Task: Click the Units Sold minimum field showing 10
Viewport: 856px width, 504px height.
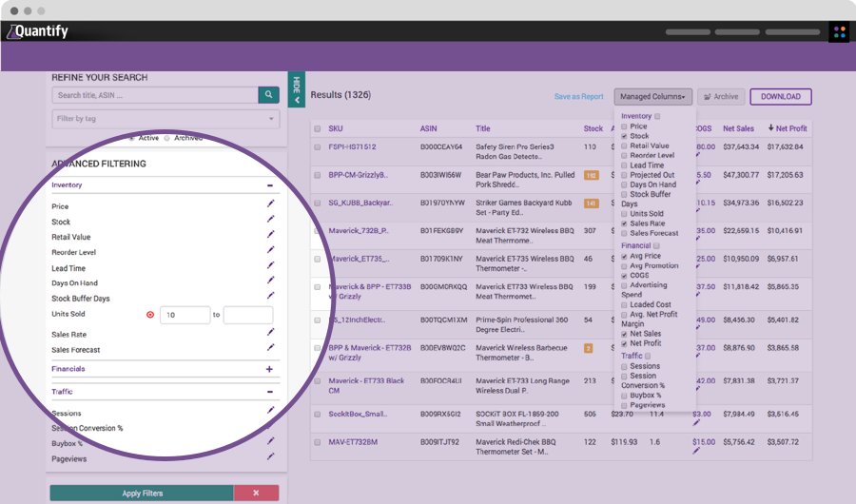Action: [185, 315]
